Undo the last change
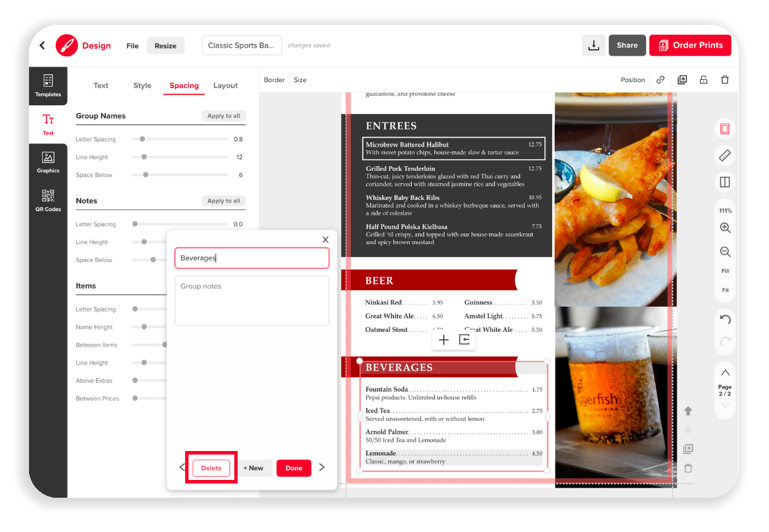 point(725,319)
